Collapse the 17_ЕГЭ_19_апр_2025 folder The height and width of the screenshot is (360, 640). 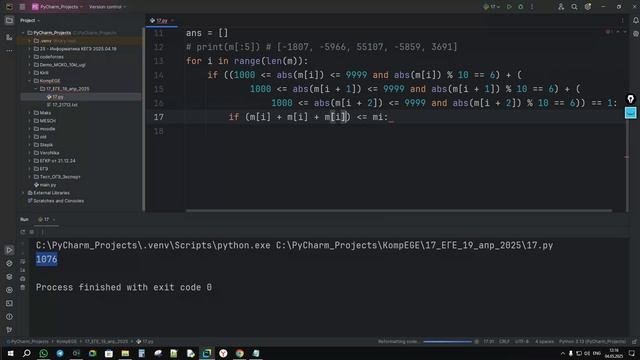[x=36, y=89]
